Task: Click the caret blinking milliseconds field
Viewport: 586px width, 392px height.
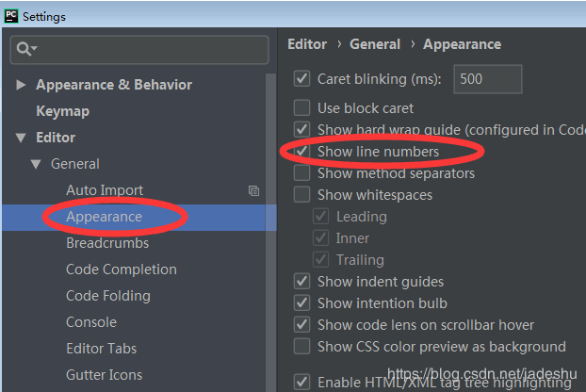Action: (487, 79)
